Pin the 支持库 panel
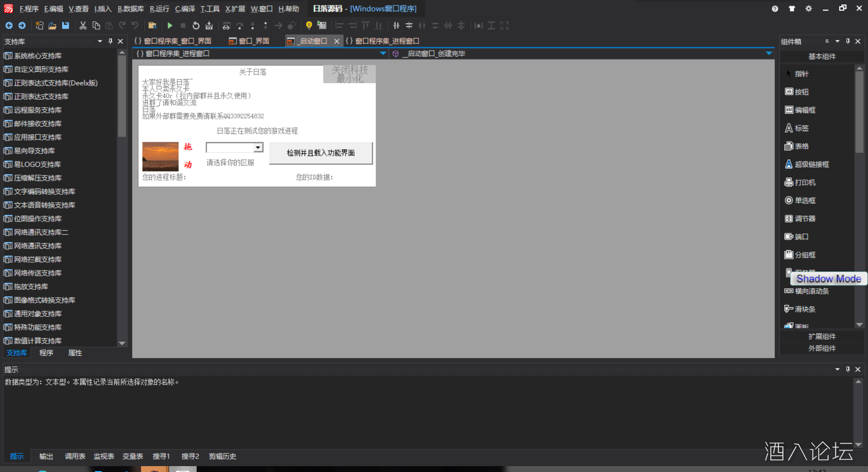Image resolution: width=868 pixels, height=472 pixels. [x=110, y=41]
